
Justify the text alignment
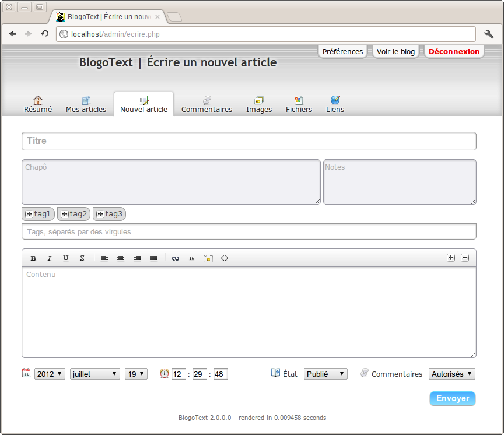[x=153, y=258]
